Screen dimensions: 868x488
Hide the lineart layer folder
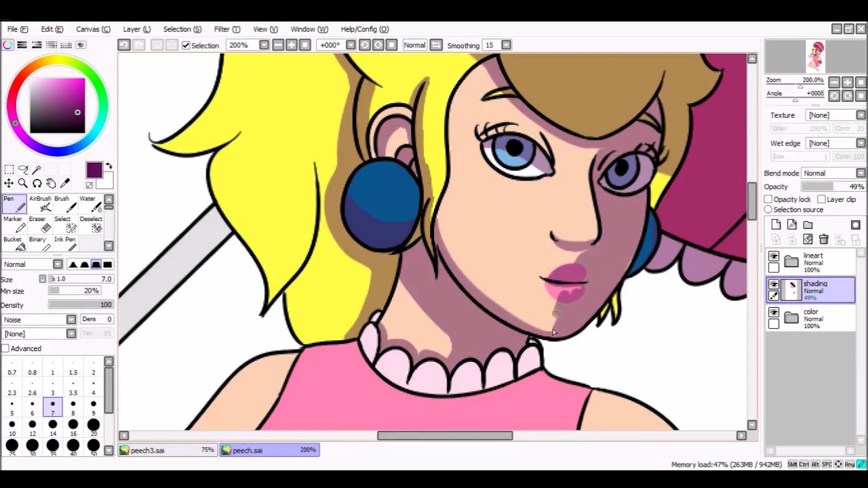coord(774,256)
